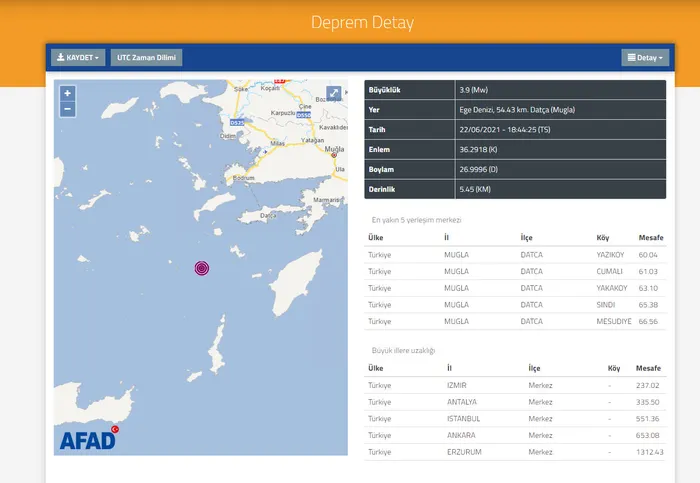This screenshot has height=483, width=700.
Task: Click the Muğla city marker on map
Action: point(334,155)
